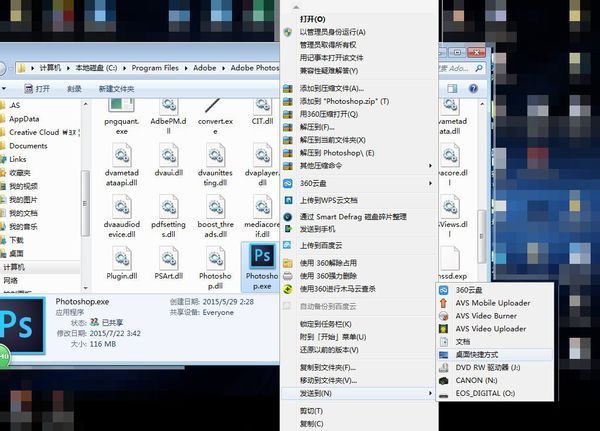The image size is (600, 431).
Task: Select the pngquant.exe file
Action: point(121,117)
